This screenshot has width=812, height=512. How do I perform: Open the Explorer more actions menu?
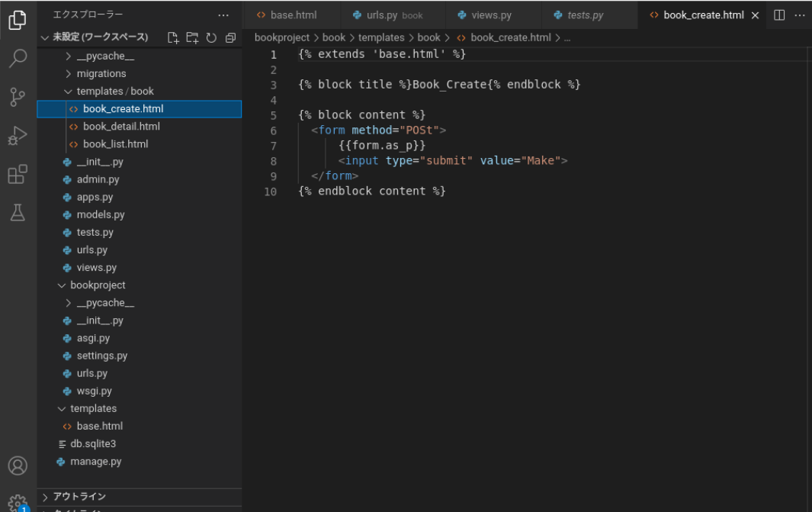tap(223, 14)
